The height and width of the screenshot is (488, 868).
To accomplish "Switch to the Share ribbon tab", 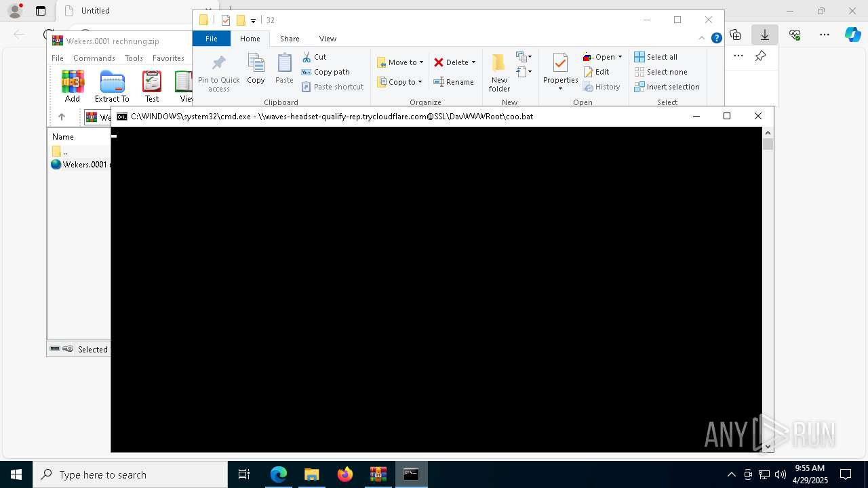I will pos(290,39).
